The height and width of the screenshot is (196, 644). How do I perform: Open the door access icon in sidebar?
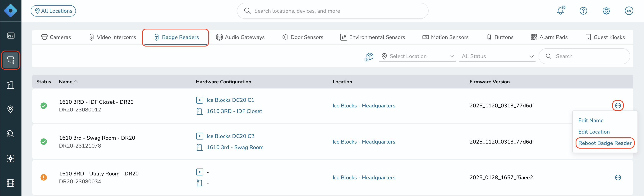pyautogui.click(x=11, y=85)
